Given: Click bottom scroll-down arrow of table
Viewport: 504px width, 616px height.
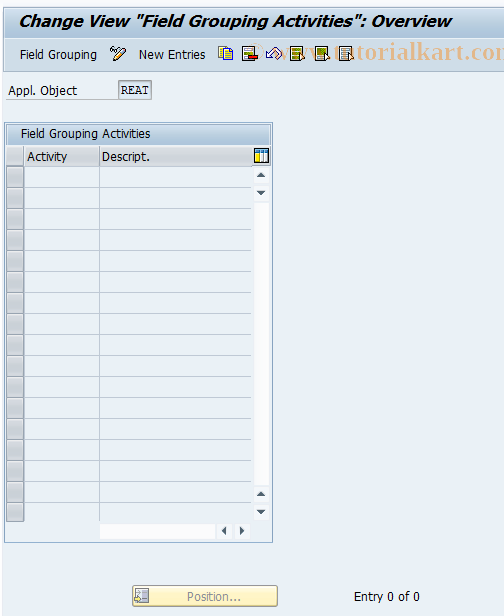Looking at the screenshot, I should point(261,512).
